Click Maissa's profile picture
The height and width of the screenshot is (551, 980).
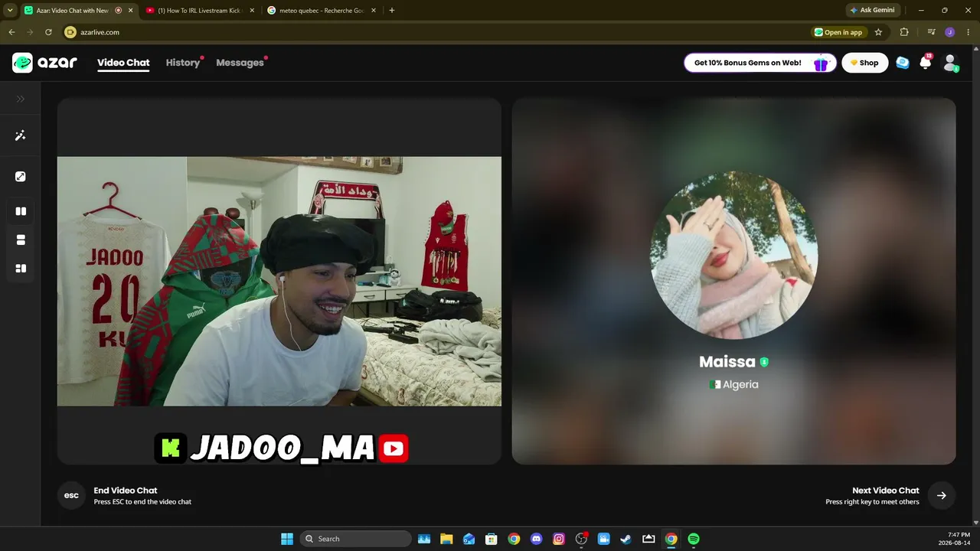click(x=733, y=255)
